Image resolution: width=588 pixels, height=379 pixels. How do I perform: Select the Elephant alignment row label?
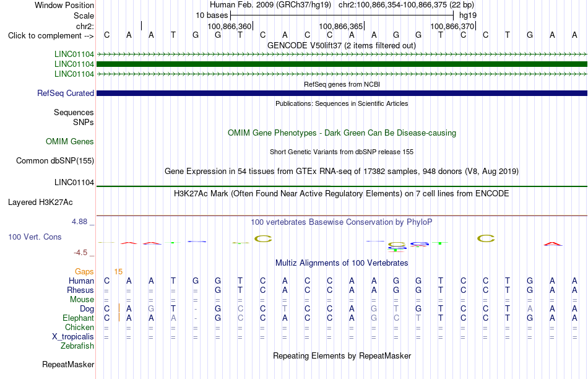79,318
